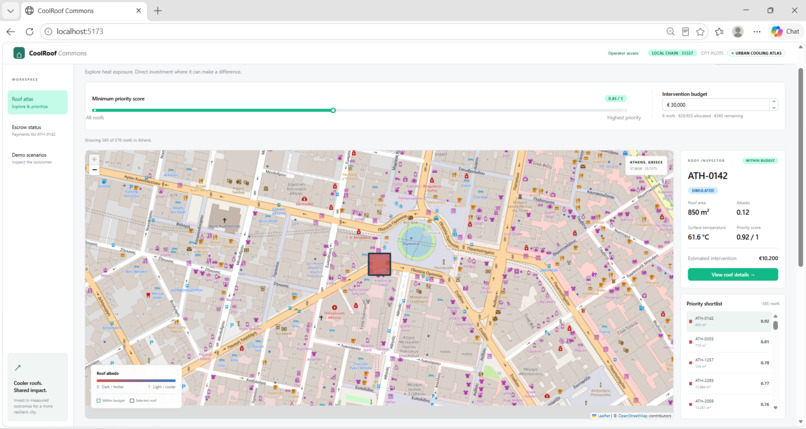
Task: View site information icon in address bar
Action: (48, 31)
